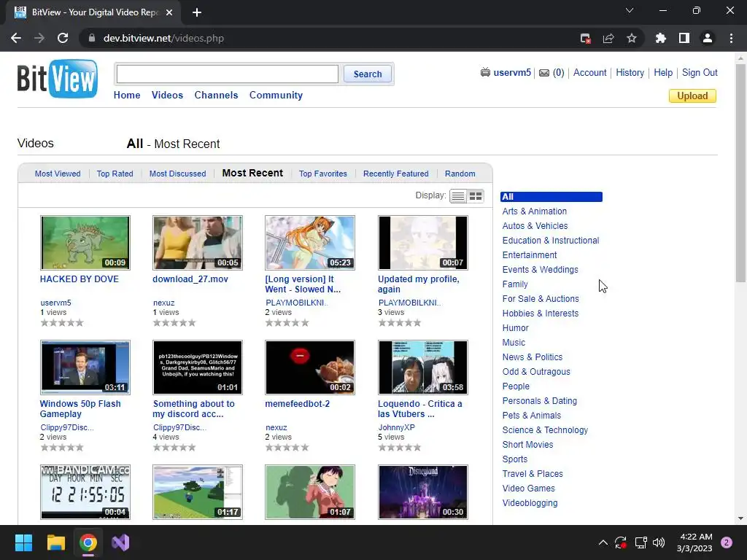Open volume control in system tray
This screenshot has height=560, width=747.
pyautogui.click(x=659, y=542)
